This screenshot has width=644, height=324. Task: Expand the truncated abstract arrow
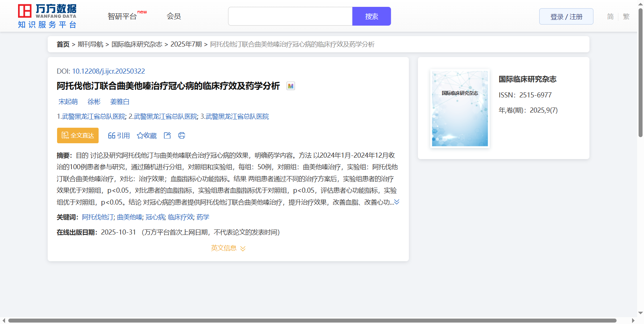point(397,202)
